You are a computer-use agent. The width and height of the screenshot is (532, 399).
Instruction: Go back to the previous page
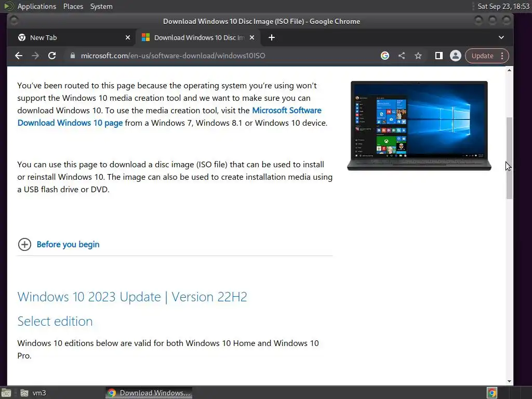19,56
